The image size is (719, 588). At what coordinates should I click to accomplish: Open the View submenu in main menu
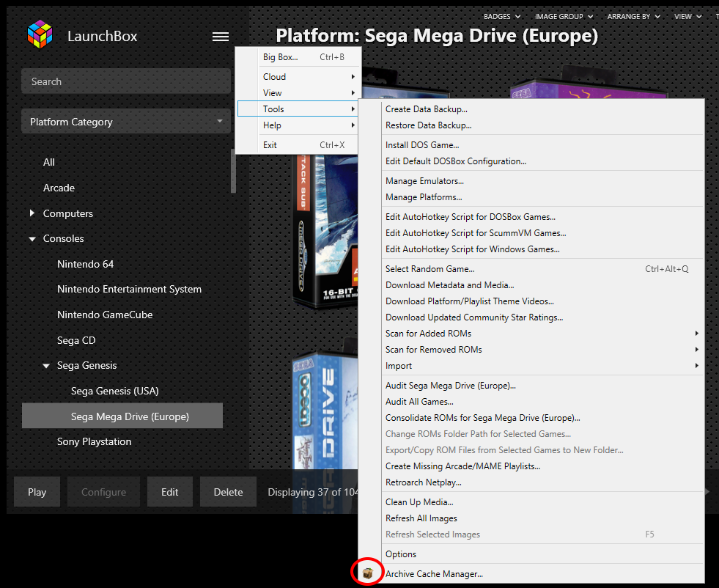298,92
